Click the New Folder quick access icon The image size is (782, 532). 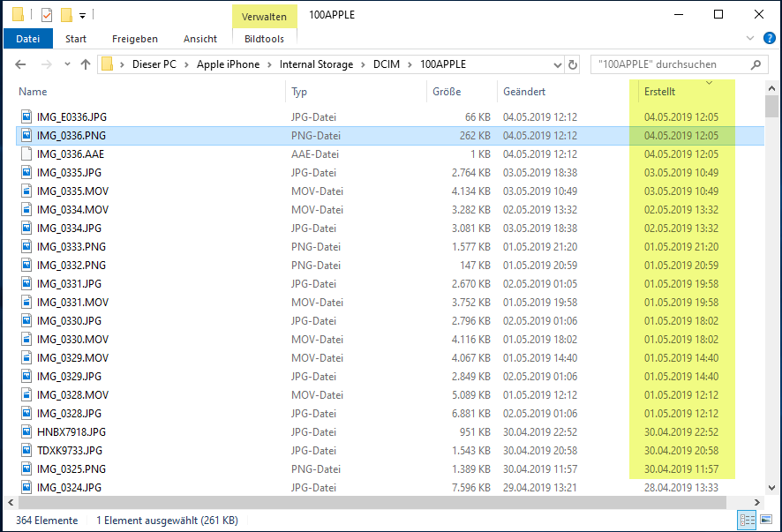[x=66, y=15]
